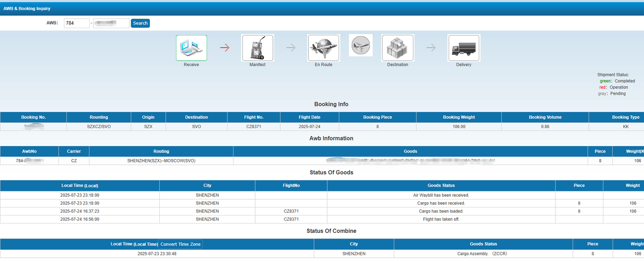Focus the AWB prefix field with 784
This screenshot has width=644, height=261.
pyautogui.click(x=76, y=23)
